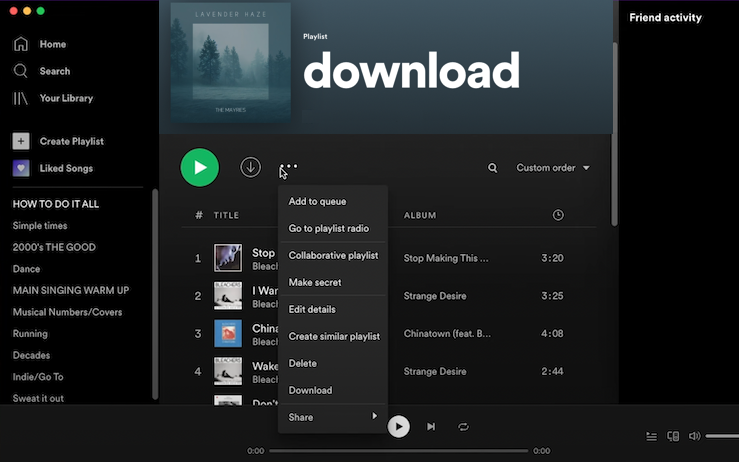Toggle Make secret in context menu
The height and width of the screenshot is (462, 739).
[315, 282]
